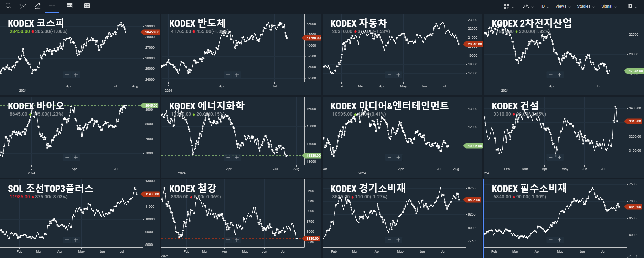
Task: Open the chart style line-type dropdown
Action: pyautogui.click(x=528, y=6)
